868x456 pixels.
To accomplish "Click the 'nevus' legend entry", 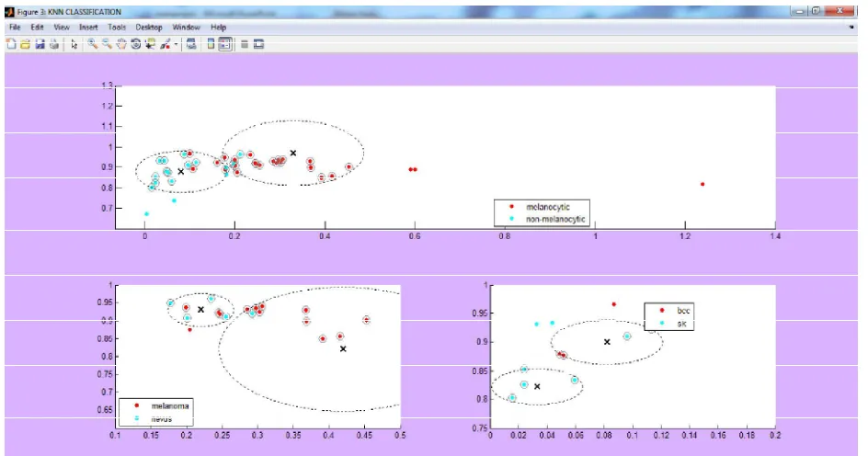I will pos(162,419).
